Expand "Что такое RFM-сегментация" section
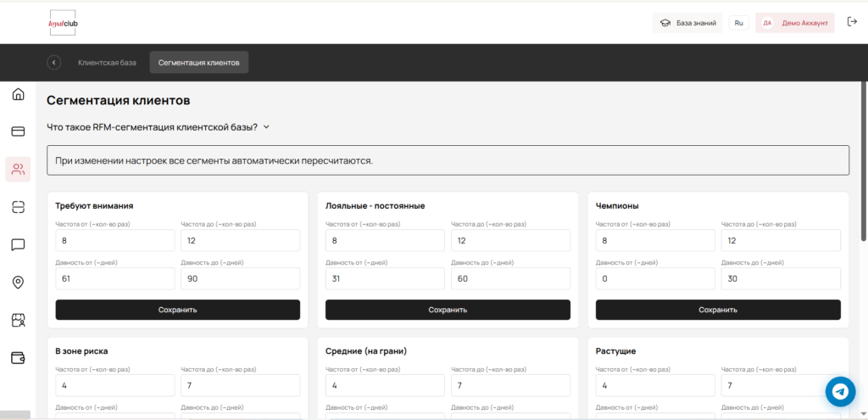 click(158, 127)
